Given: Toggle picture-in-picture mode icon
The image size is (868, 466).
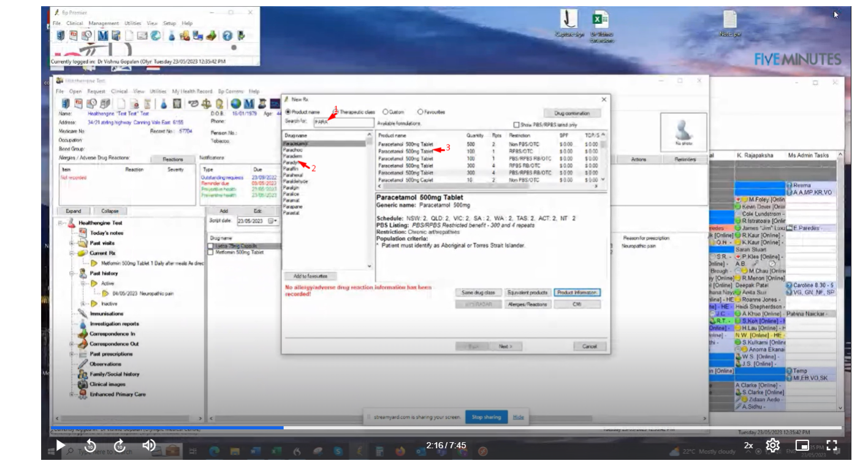Looking at the screenshot, I should point(802,445).
